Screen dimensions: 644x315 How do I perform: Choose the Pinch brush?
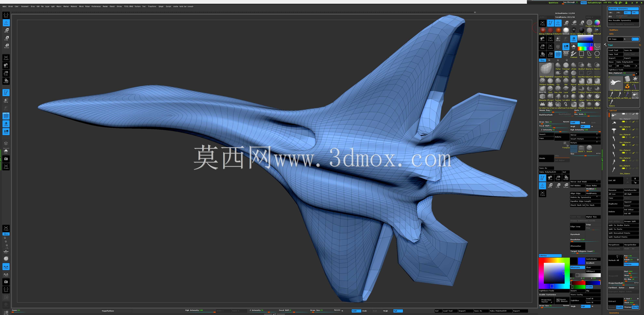(x=550, y=89)
